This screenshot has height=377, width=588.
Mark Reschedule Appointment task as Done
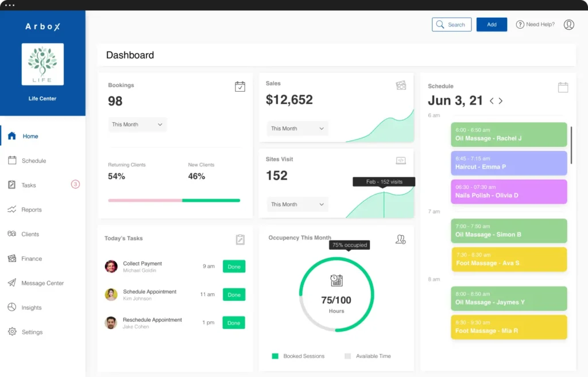tap(234, 322)
